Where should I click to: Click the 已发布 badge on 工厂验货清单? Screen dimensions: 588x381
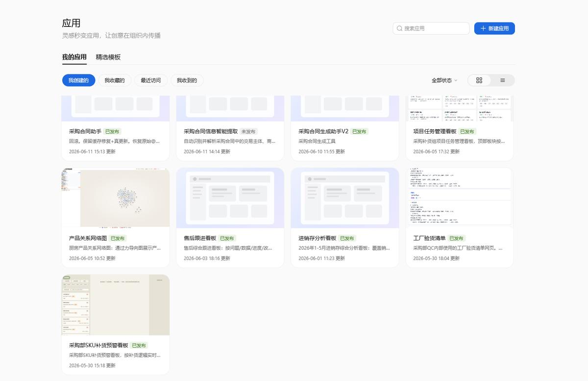tap(456, 238)
